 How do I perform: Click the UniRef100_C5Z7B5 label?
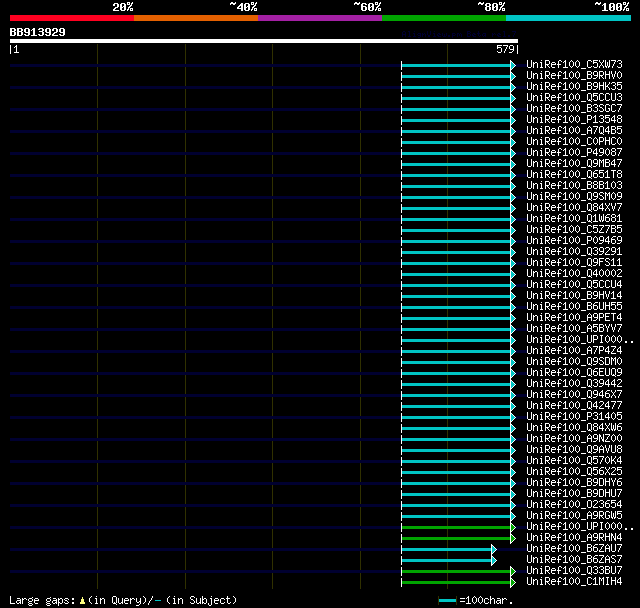pyautogui.click(x=574, y=230)
